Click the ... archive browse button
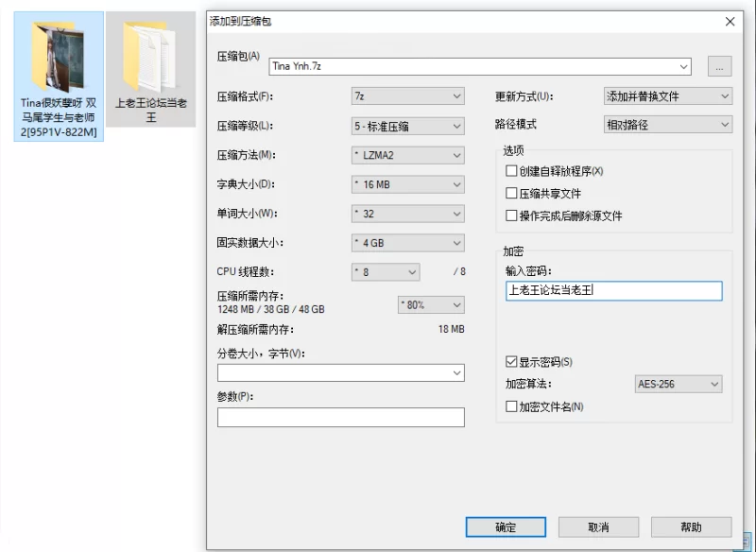 [719, 66]
